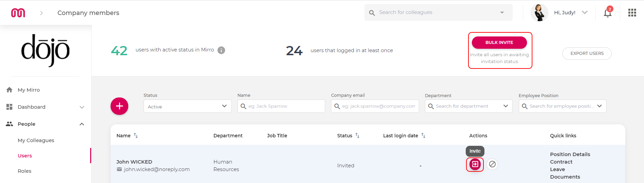Click the EXPORT USERS button
The width and height of the screenshot is (644, 183).
click(x=587, y=54)
